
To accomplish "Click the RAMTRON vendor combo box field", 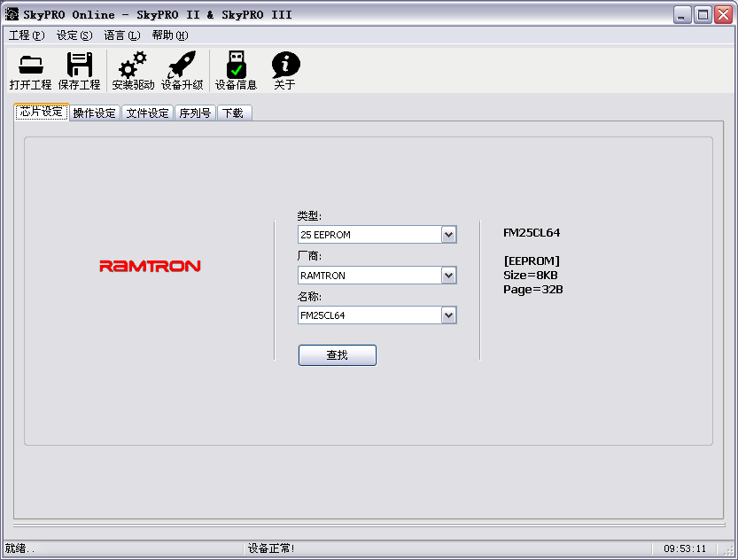I will (377, 276).
